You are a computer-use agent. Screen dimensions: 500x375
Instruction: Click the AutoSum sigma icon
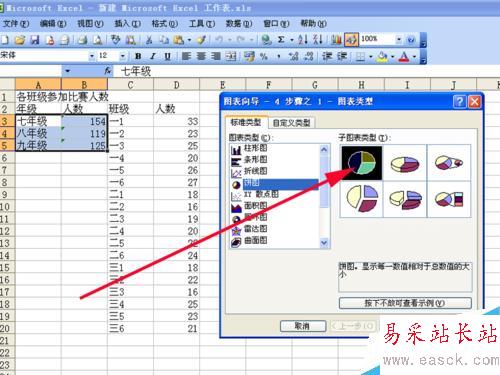coord(281,40)
